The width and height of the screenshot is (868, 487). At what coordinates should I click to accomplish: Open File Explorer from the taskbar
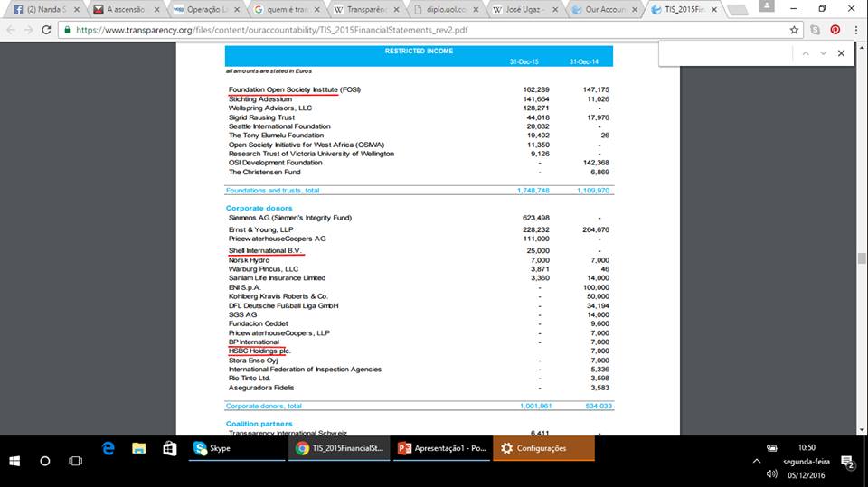[138, 448]
